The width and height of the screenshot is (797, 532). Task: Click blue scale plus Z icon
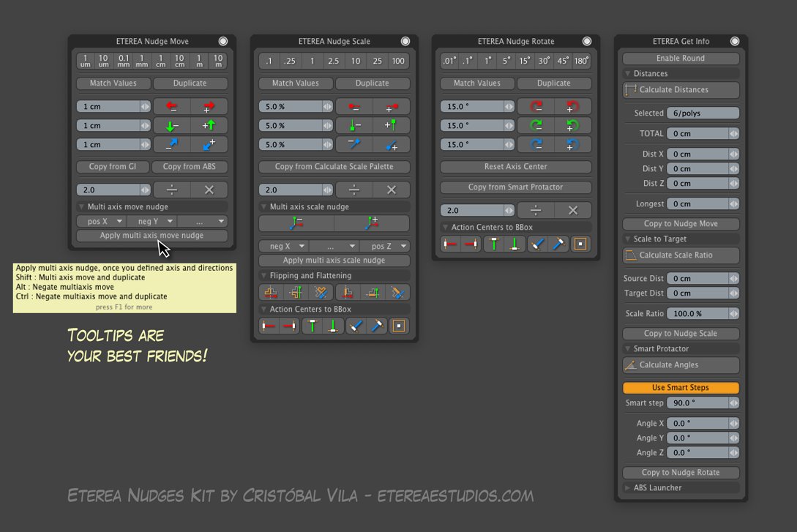392,144
